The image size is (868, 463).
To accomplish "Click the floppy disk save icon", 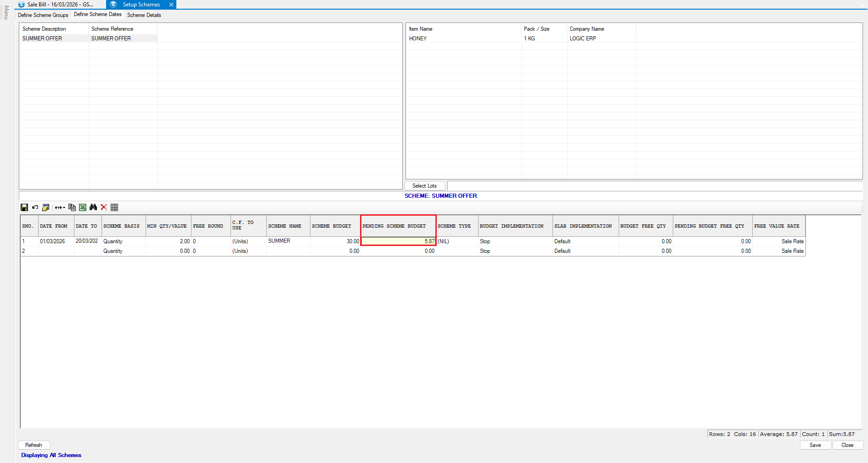I will click(24, 207).
